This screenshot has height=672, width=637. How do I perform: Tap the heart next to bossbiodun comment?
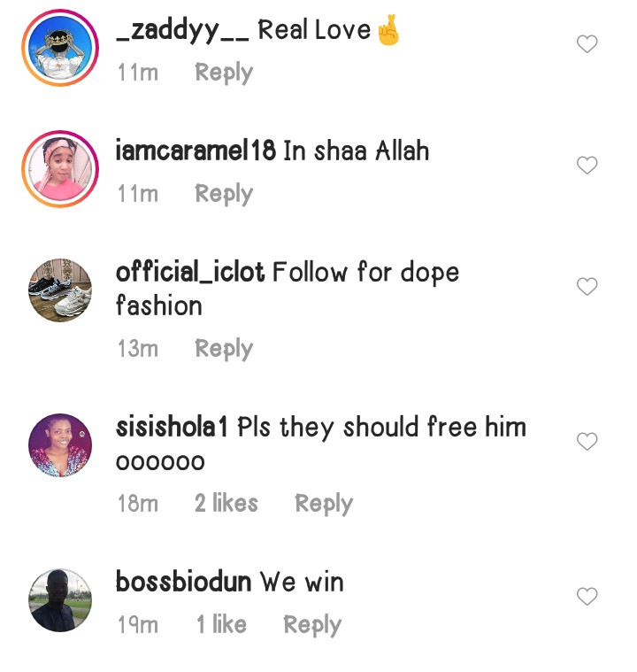pos(587,596)
